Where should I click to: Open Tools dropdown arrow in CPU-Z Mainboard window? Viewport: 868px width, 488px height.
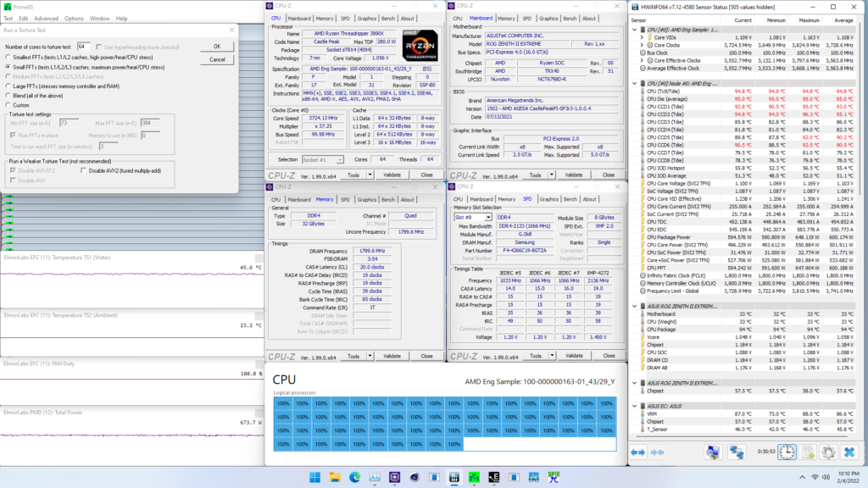click(551, 175)
